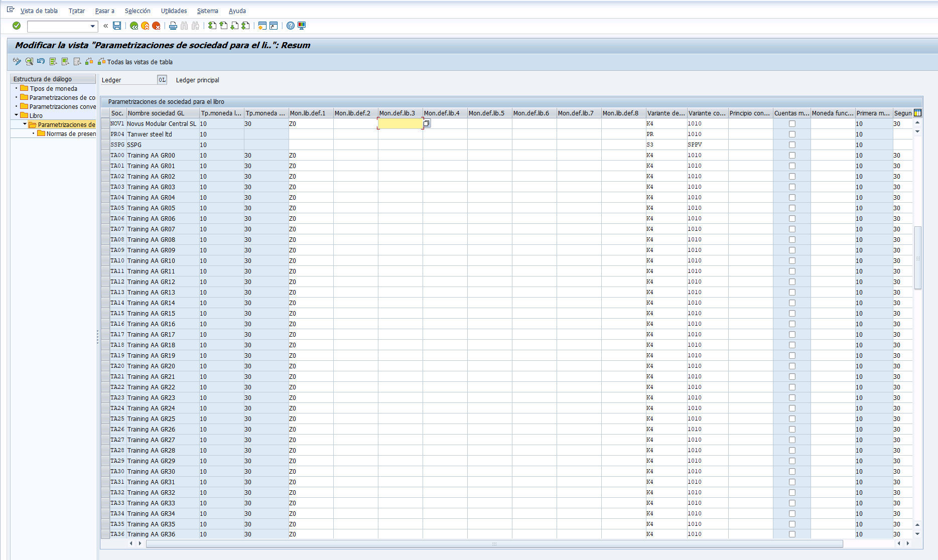This screenshot has width=938, height=560.
Task: Click the vertical scrollbar thumb of table
Action: coord(917,258)
